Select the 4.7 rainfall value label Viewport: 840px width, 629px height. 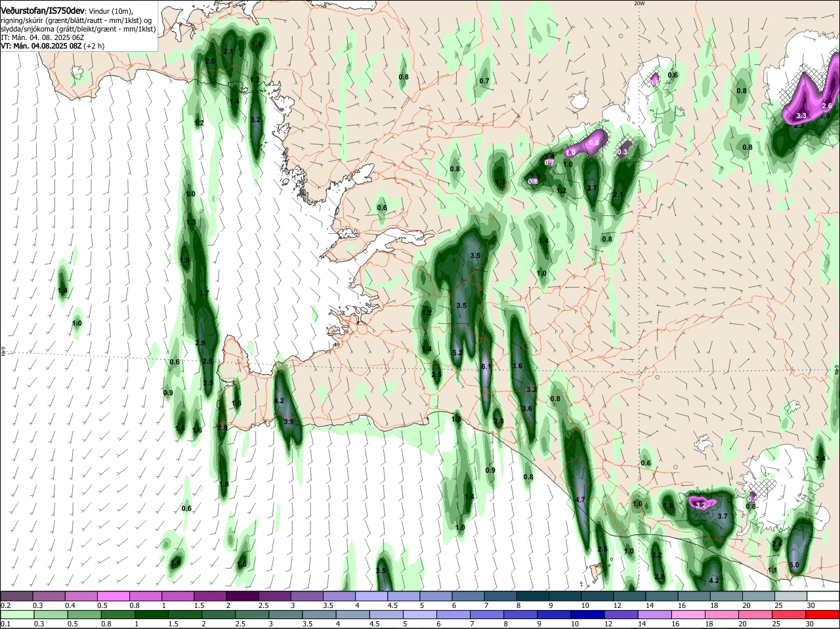tap(579, 500)
